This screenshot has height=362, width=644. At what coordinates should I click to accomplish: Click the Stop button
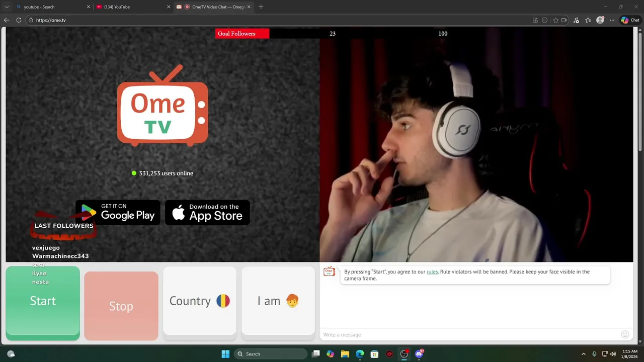[121, 306]
